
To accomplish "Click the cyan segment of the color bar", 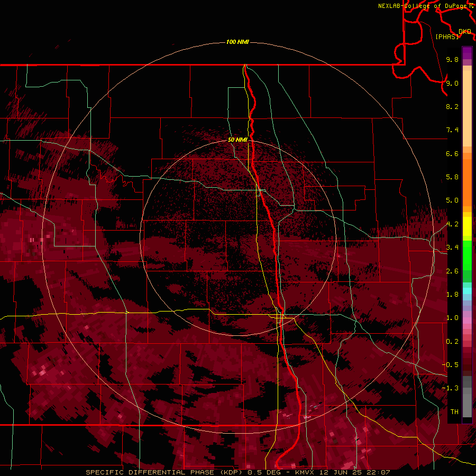I will (x=467, y=290).
